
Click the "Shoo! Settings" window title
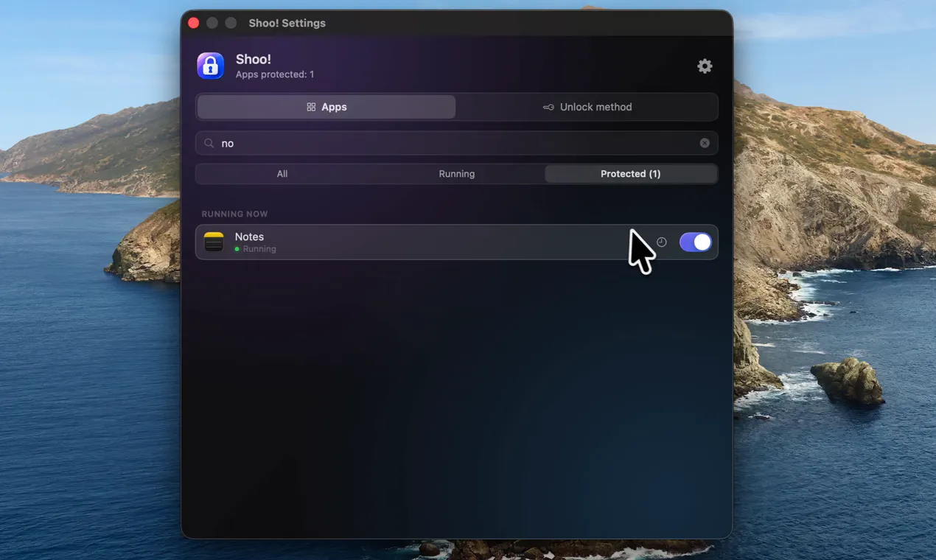287,23
